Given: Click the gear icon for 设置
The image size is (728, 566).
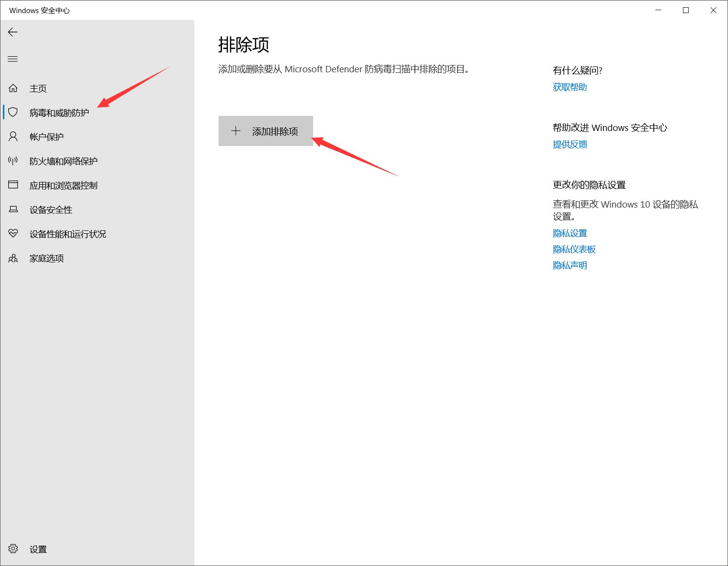Looking at the screenshot, I should 13,549.
